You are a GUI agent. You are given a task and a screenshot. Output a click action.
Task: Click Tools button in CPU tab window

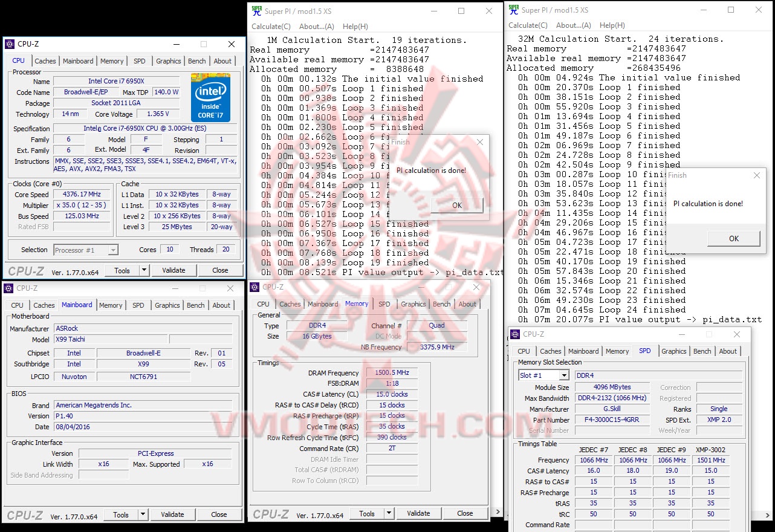122,270
